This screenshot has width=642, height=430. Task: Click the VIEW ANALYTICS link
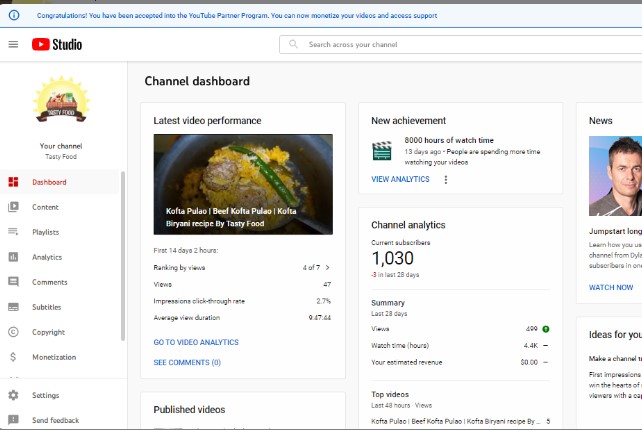click(400, 179)
